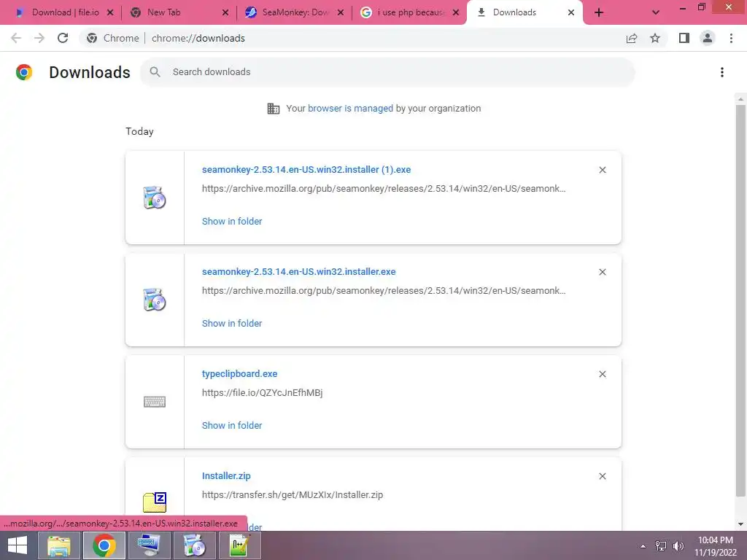Close the Download | file.io tab
This screenshot has width=747, height=560.
point(110,12)
